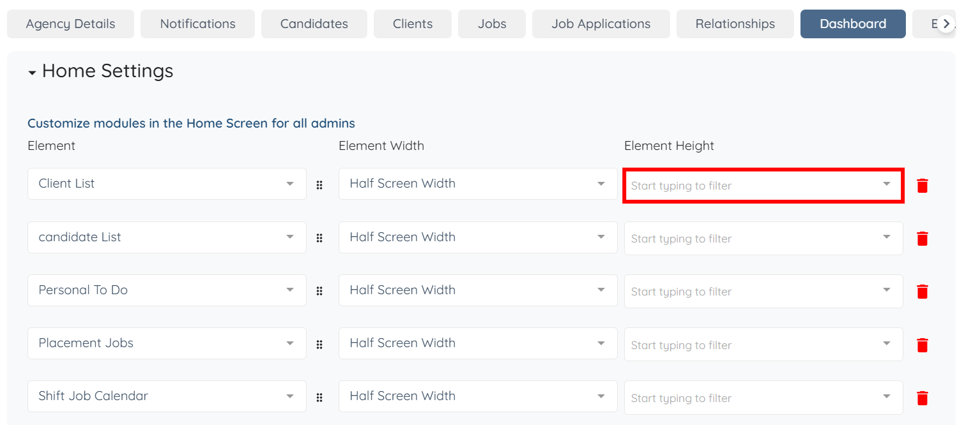Click the drag handle beside Personal To Do
The width and height of the screenshot is (980, 425).
pyautogui.click(x=319, y=291)
